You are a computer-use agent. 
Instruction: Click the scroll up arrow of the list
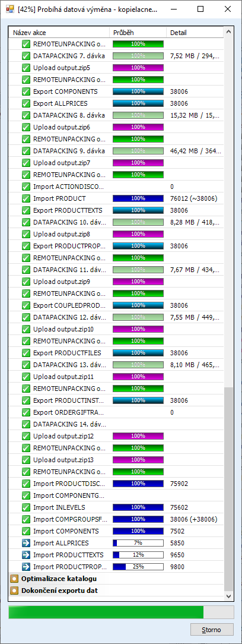[x=228, y=31]
